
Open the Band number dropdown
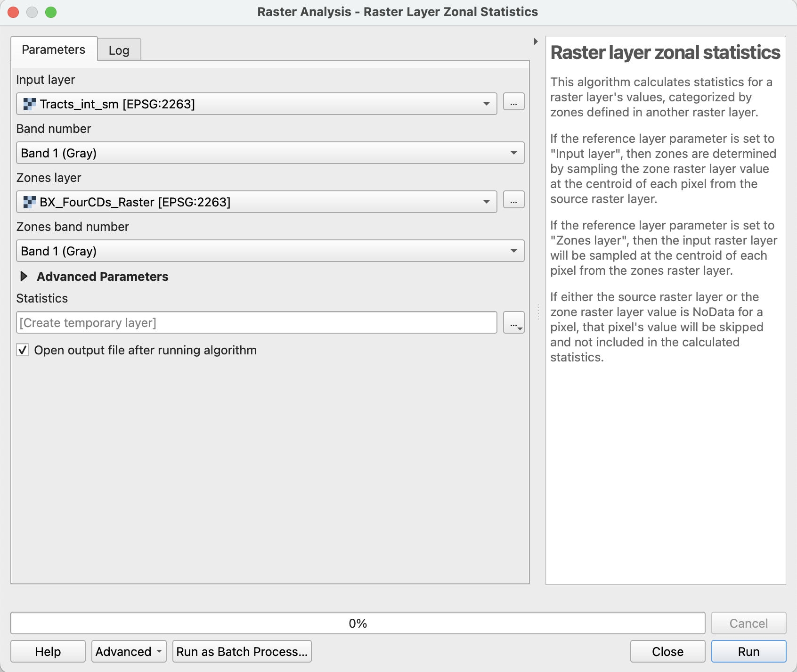tap(270, 153)
